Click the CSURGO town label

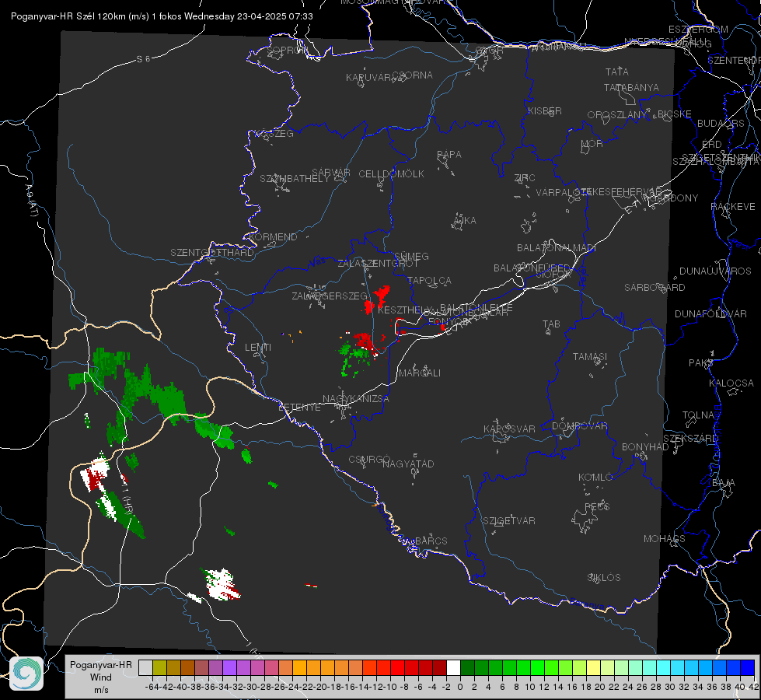(x=369, y=459)
